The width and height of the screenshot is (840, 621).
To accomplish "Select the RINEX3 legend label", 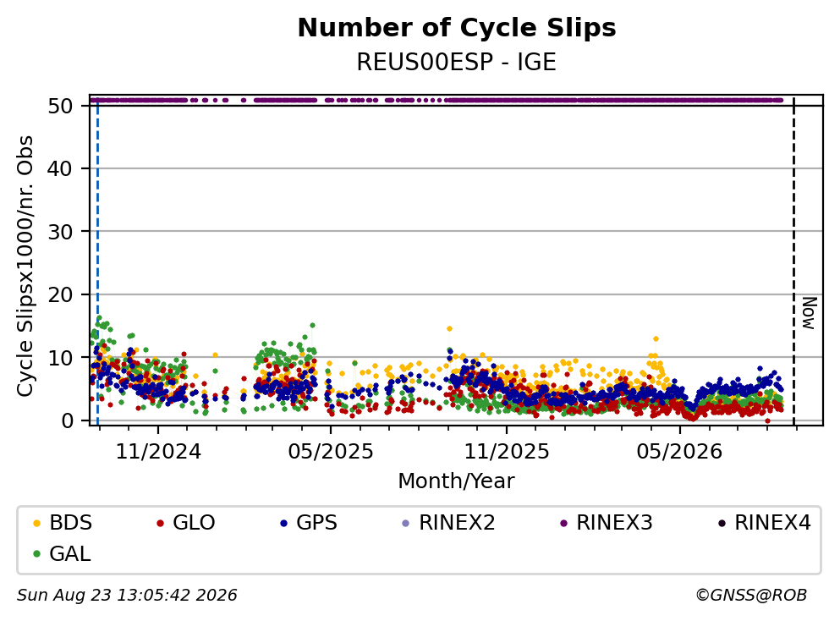I will pyautogui.click(x=614, y=522).
